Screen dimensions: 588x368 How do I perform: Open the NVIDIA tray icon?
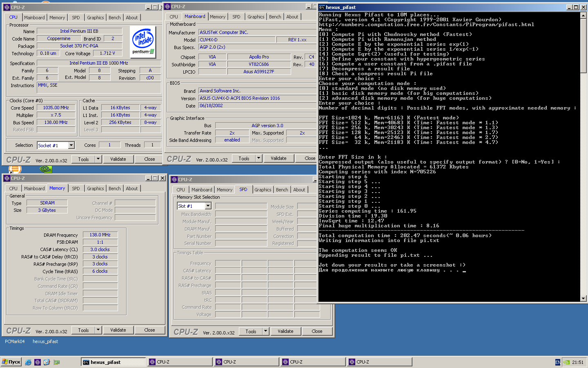(x=566, y=362)
